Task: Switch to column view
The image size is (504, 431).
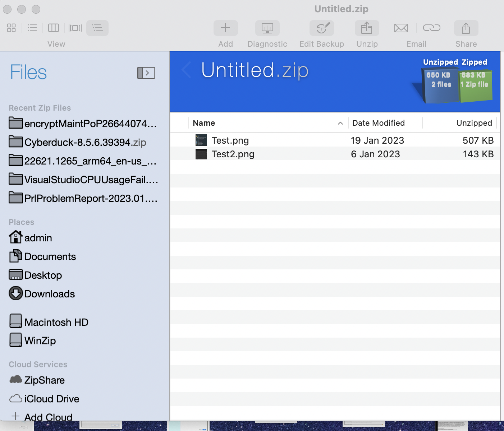Action: click(x=54, y=28)
